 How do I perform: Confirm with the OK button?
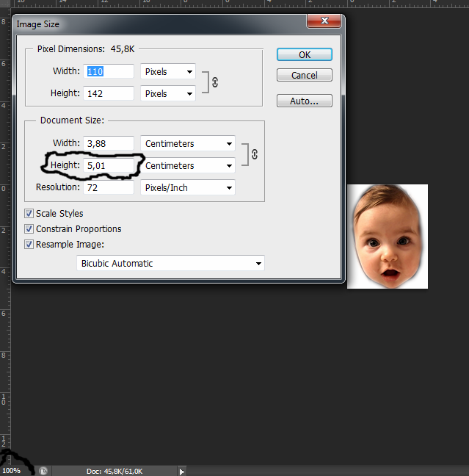305,54
